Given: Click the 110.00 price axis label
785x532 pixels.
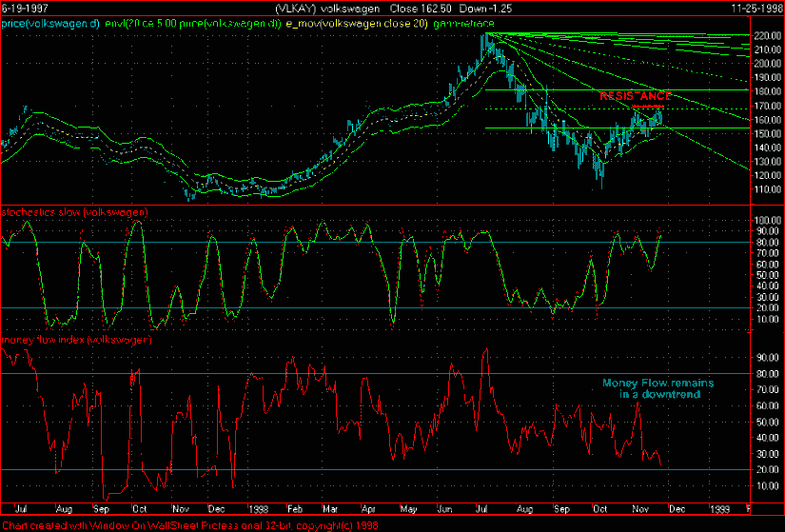Looking at the screenshot, I should (767, 189).
